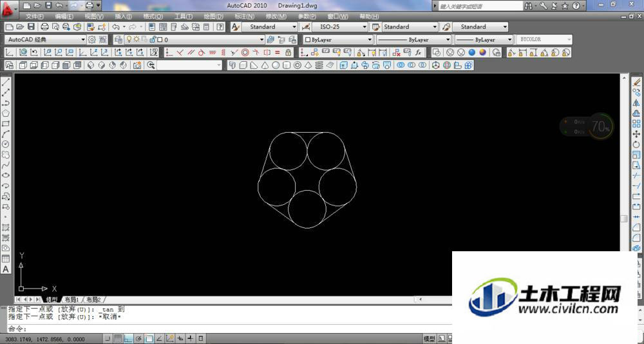Click the Help question mark icon
Viewport: 644px width, 344px height.
point(220,26)
